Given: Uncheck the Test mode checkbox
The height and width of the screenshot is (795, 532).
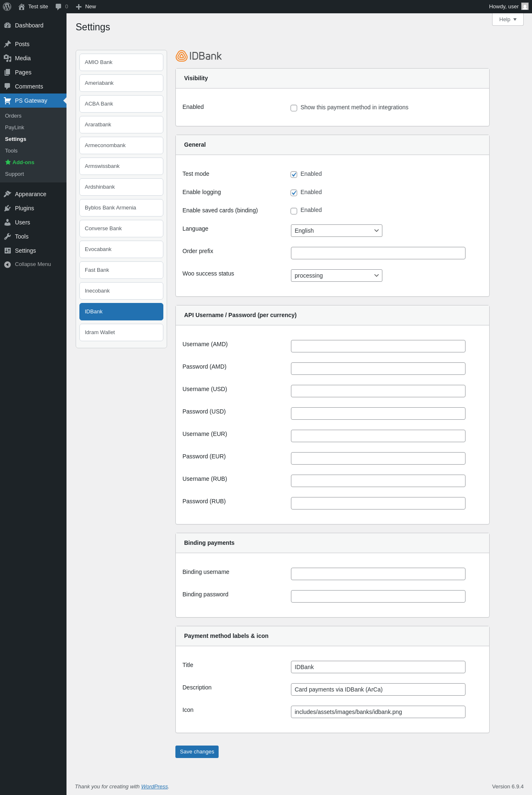Looking at the screenshot, I should coord(294,175).
